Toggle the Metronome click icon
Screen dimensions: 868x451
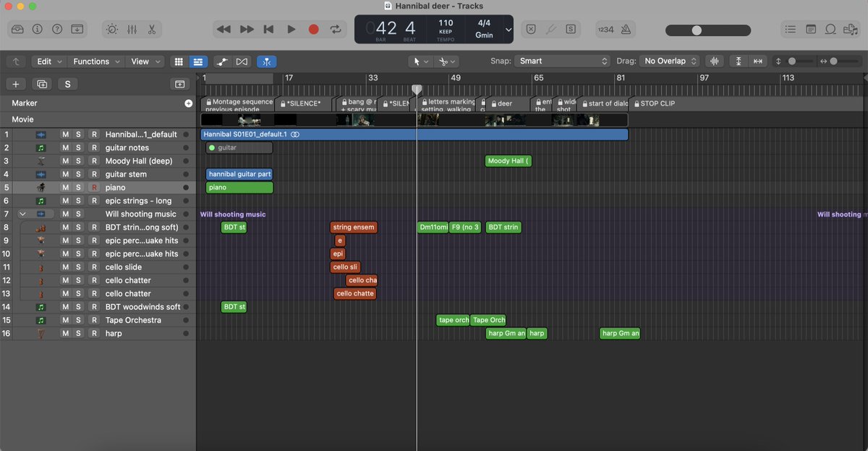[x=625, y=30]
